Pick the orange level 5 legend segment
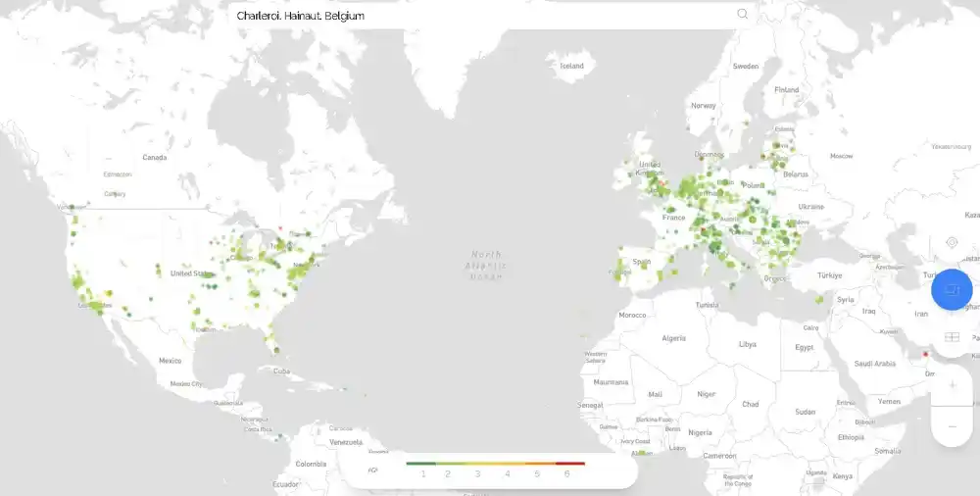Viewport: 980px width, 496px height. tap(539, 464)
